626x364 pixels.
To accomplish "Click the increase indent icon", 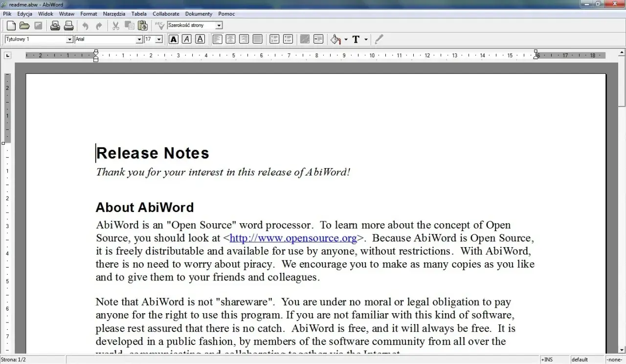I will 318,39.
